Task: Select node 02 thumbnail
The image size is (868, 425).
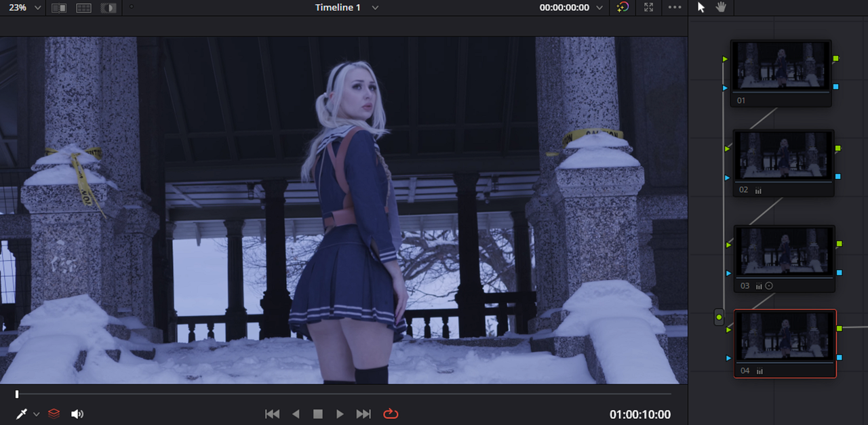Action: point(783,155)
